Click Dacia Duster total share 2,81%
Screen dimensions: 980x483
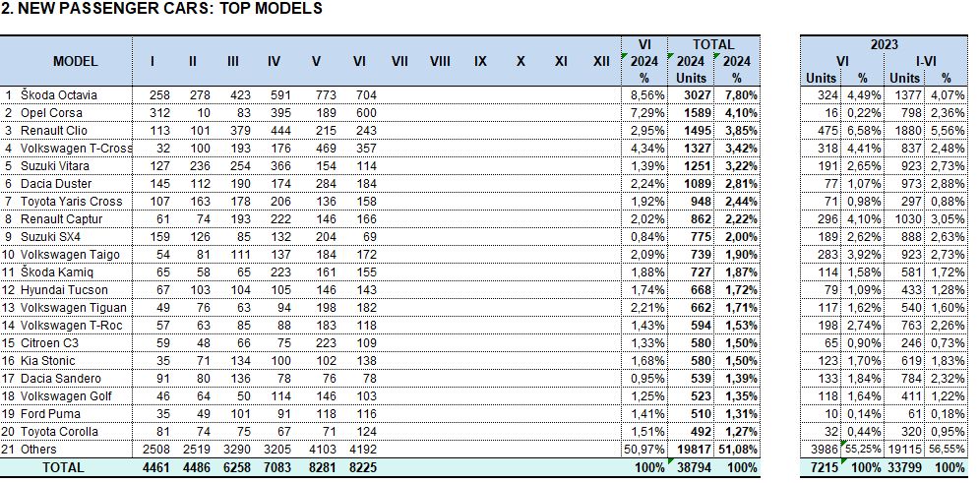coord(741,184)
